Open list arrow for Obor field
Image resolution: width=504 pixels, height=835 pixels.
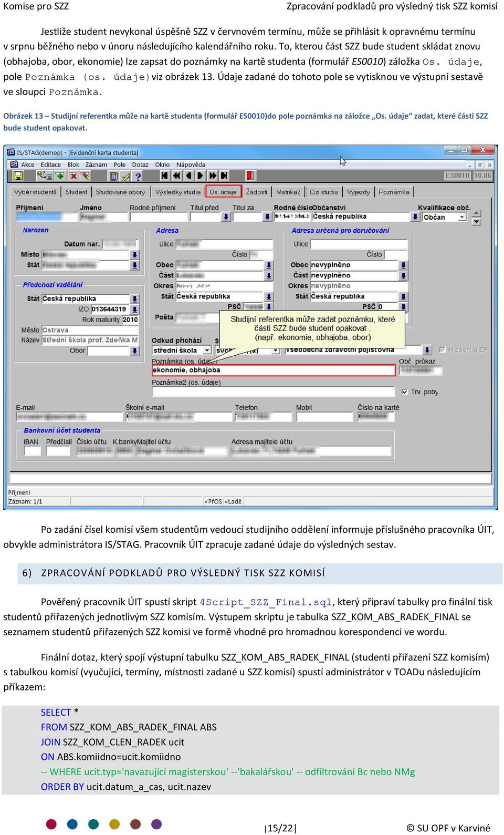(x=134, y=351)
